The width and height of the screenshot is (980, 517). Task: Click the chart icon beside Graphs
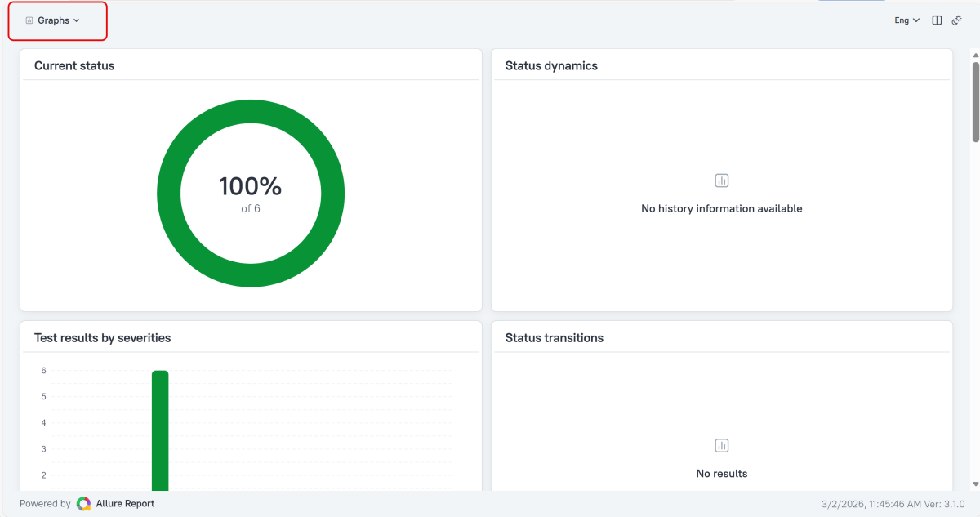tap(29, 20)
